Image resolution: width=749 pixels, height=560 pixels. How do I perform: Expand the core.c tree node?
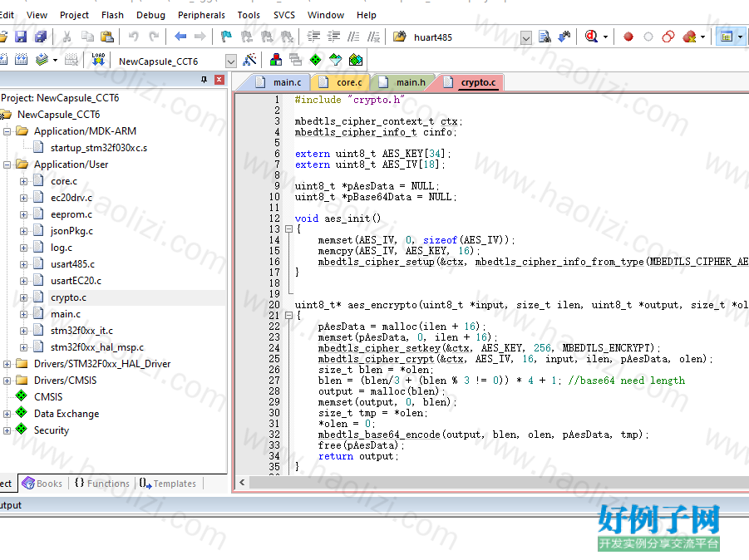(x=23, y=181)
